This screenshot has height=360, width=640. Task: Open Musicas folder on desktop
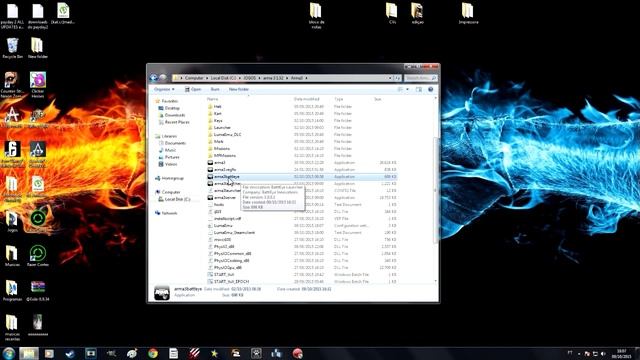(x=12, y=256)
